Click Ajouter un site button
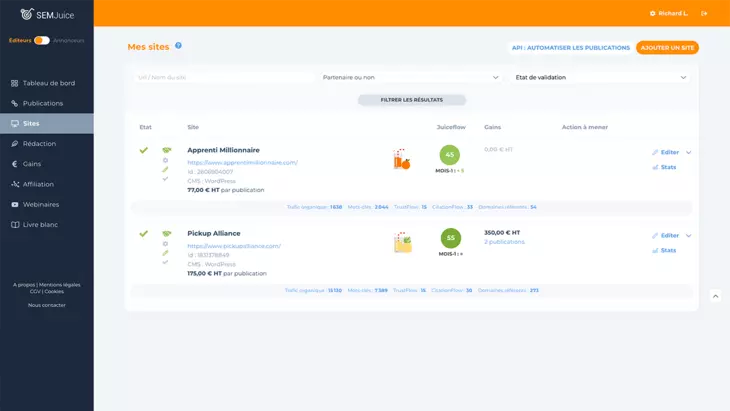Image resolution: width=730 pixels, height=411 pixels. (x=667, y=47)
